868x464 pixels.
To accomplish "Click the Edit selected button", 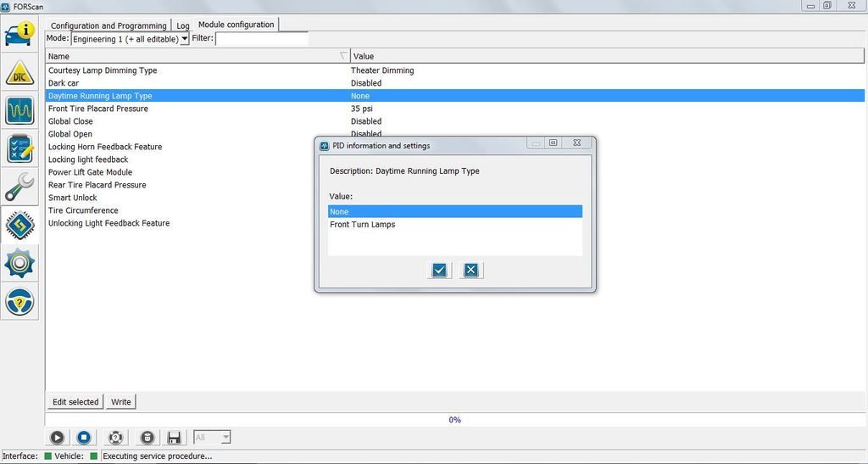I will click(75, 402).
